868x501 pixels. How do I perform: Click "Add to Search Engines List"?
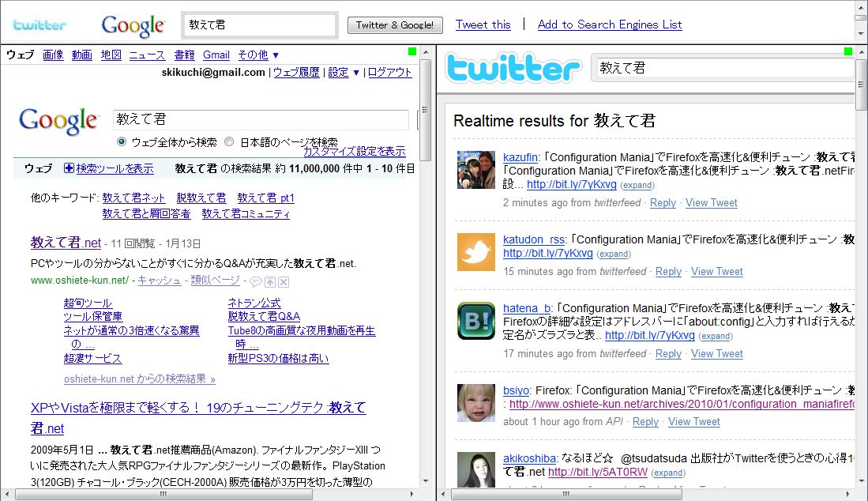tap(610, 24)
